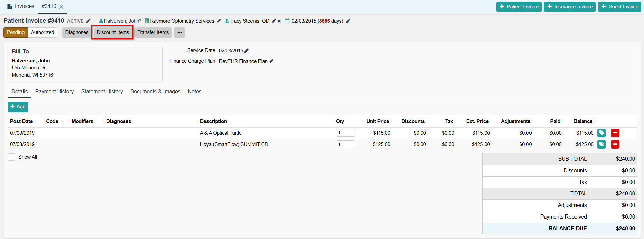Screen dimensions: 644x239
Task: Remove provider Tracy Steenis with X icon
Action: (279, 21)
